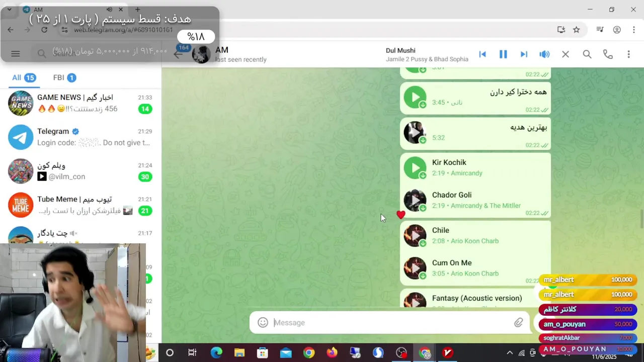Open the browser tab search dropdown
The width and height of the screenshot is (644, 362).
(9, 10)
